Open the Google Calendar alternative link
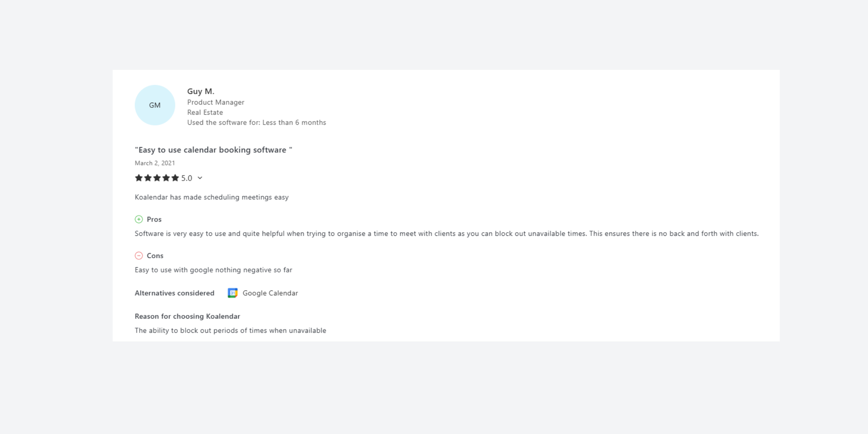868x434 pixels. point(270,293)
